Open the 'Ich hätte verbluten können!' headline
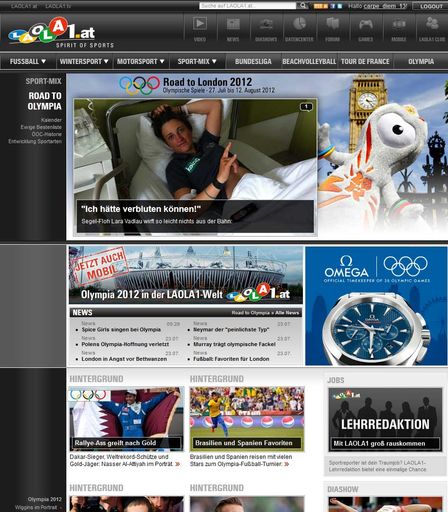This screenshot has height=512, width=448. (141, 209)
